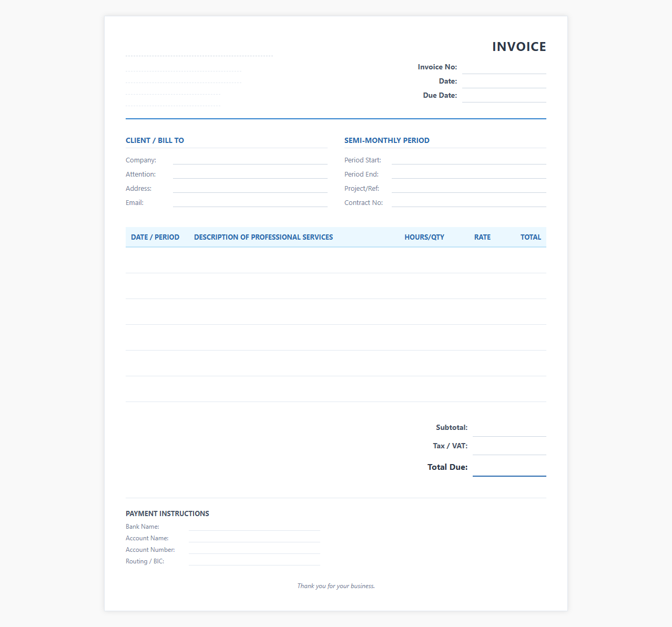672x627 pixels.
Task: Click the Address input line
Action: coord(250,188)
